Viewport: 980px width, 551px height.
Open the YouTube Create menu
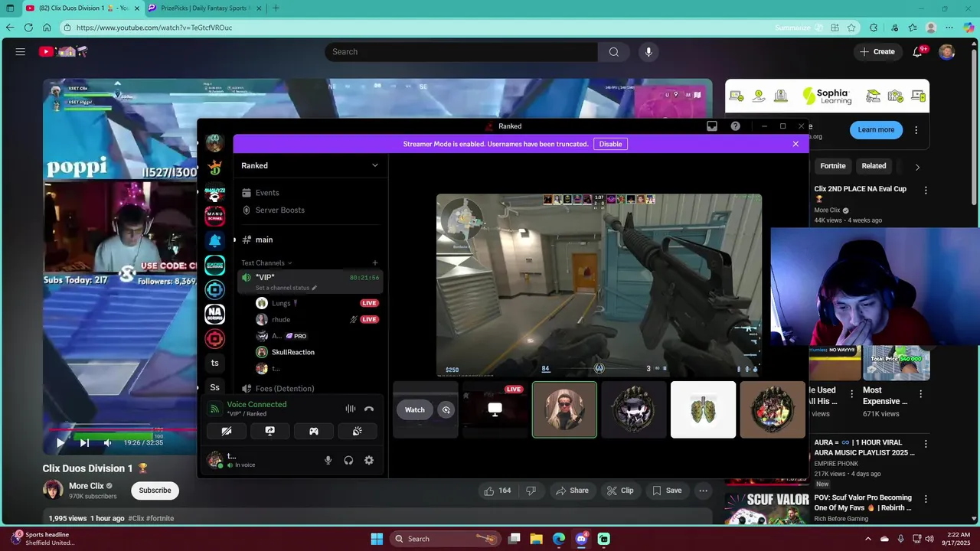coord(877,52)
